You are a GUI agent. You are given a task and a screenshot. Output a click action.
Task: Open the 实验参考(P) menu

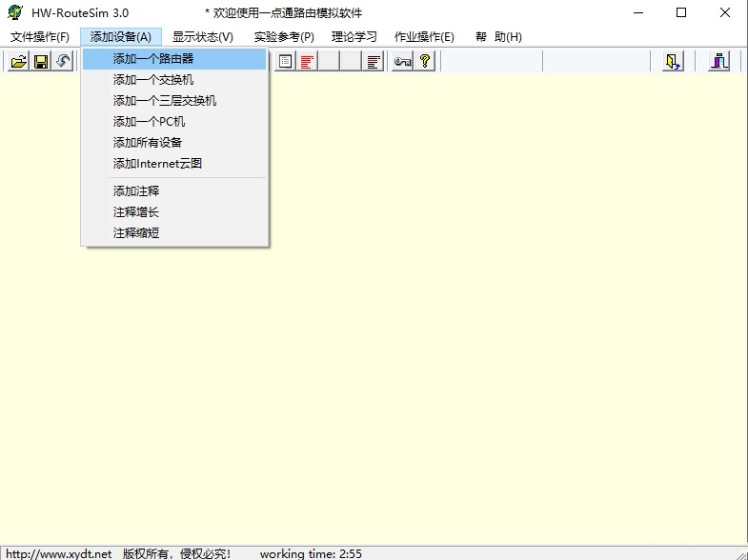[284, 37]
